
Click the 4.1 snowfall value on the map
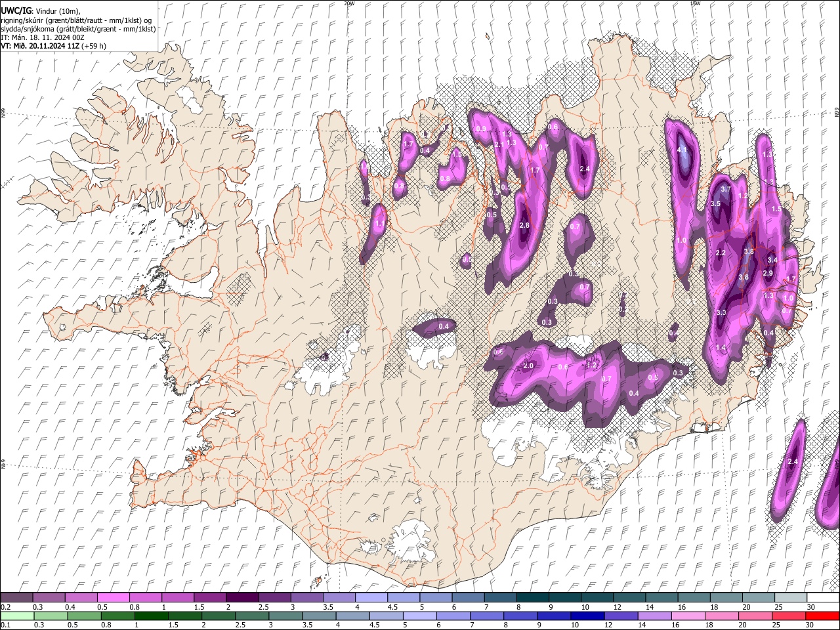682,150
